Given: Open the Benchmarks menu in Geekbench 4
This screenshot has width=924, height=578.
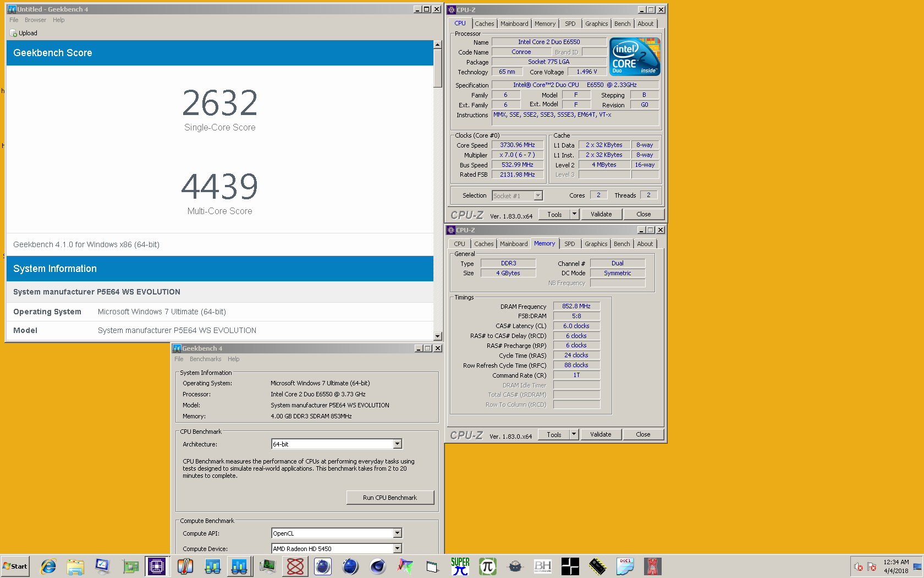Looking at the screenshot, I should coord(205,359).
